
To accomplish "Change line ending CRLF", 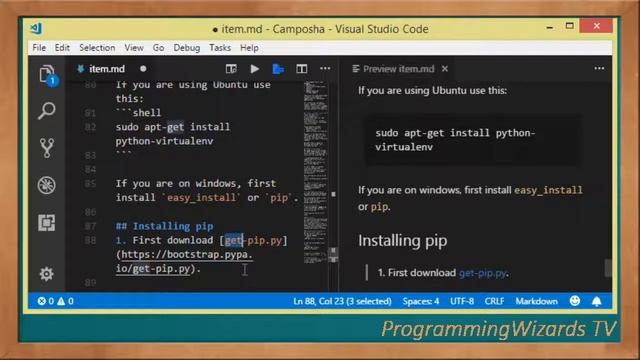I will pyautogui.click(x=494, y=301).
